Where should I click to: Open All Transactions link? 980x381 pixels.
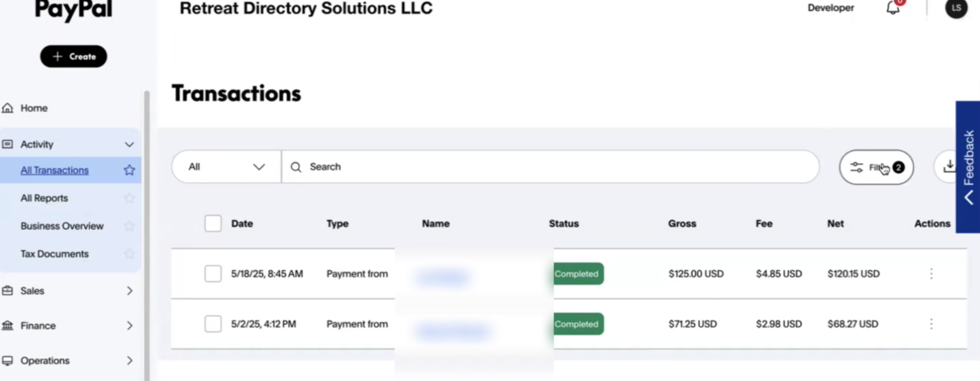(x=55, y=170)
